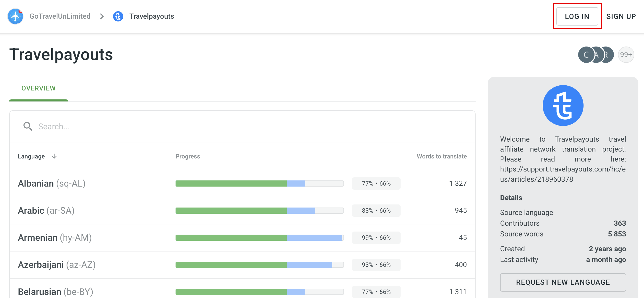
Task: Click the Language sort arrow icon
Action: point(54,156)
